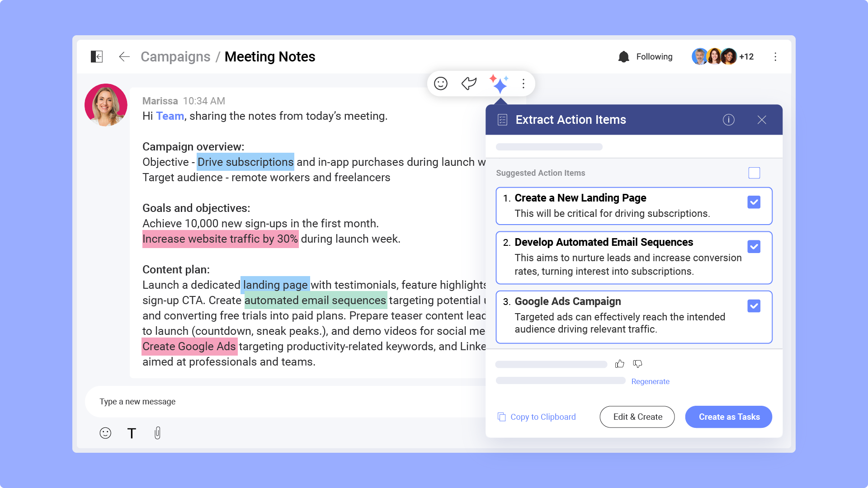This screenshot has height=488, width=868.
Task: Click Edit & Create
Action: tap(637, 417)
